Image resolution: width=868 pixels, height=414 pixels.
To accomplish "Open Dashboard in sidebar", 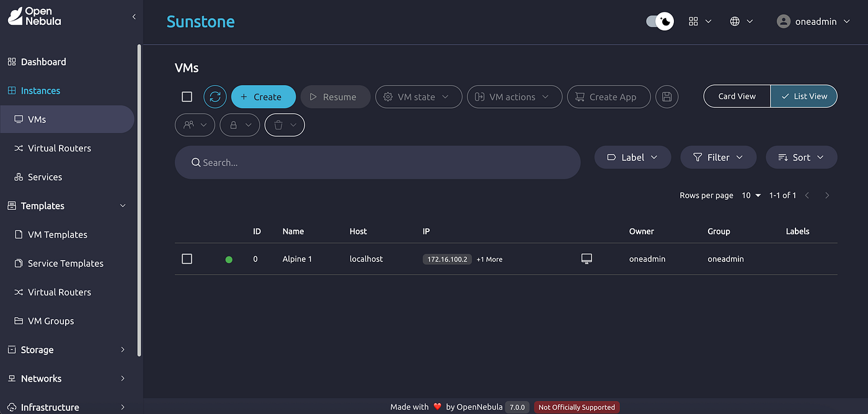I will point(67,62).
